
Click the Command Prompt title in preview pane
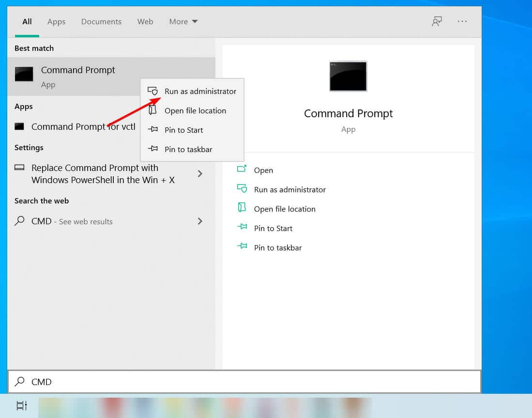[x=348, y=113]
